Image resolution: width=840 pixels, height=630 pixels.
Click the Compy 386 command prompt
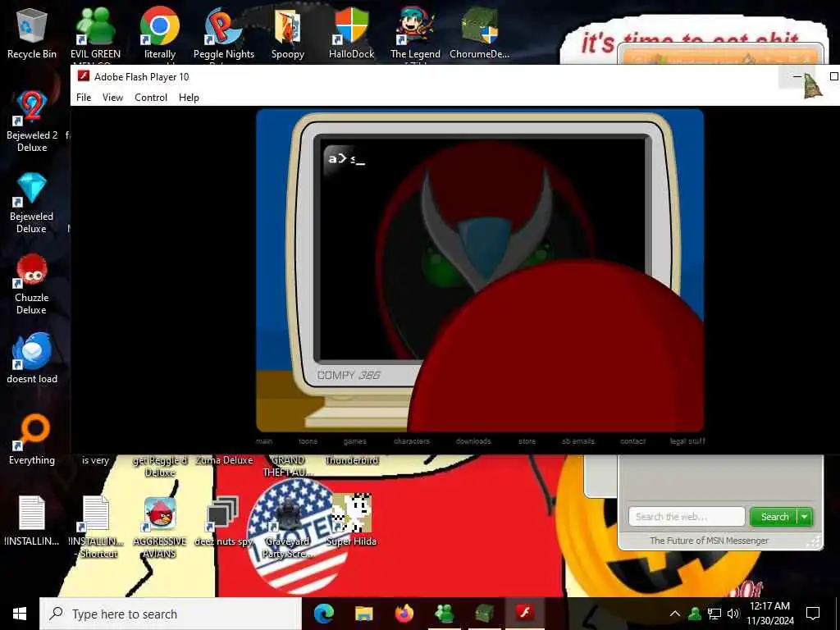347,158
